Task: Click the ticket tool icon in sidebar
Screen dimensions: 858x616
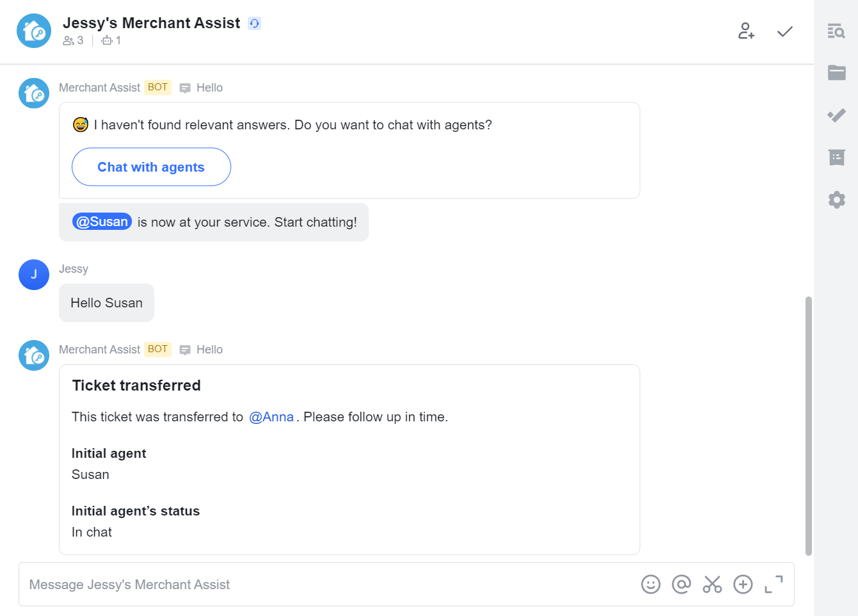Action: tap(836, 115)
